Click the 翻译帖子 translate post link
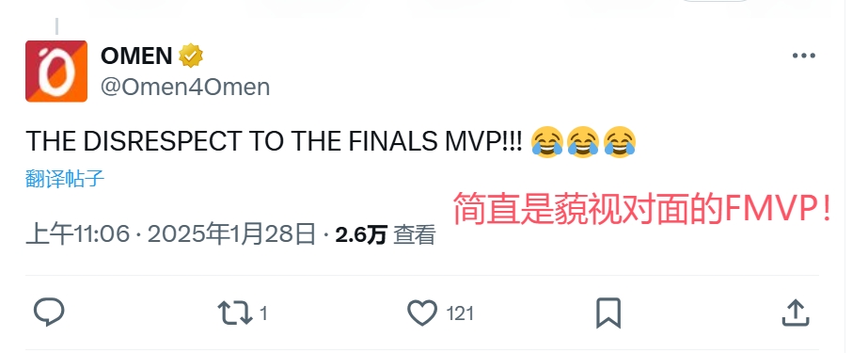Image resolution: width=868 pixels, height=353 pixels. point(65,179)
